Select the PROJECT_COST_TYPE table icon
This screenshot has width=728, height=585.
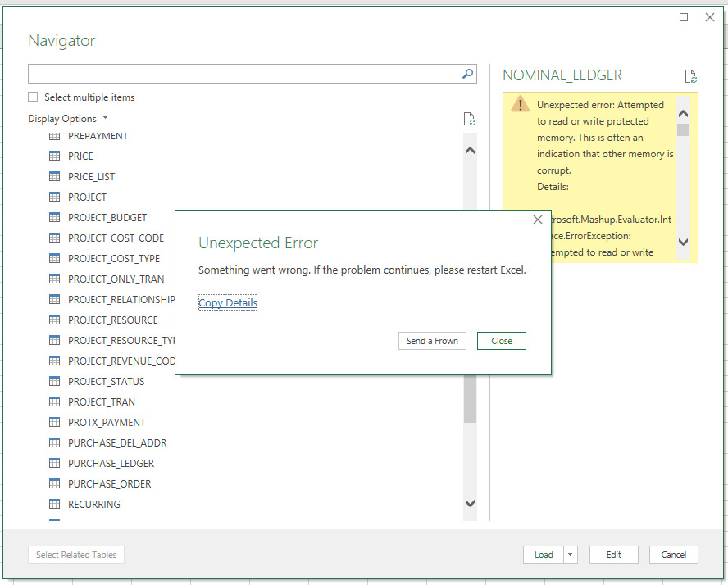[54, 258]
